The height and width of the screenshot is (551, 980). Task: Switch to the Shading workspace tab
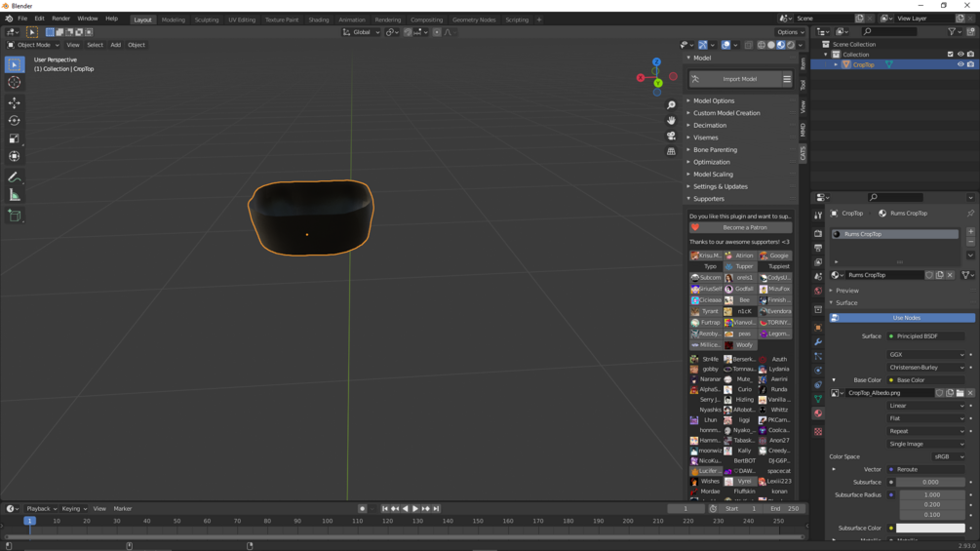coord(318,20)
